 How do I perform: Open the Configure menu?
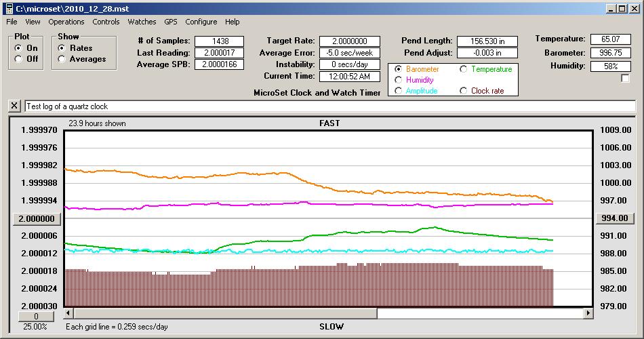tap(201, 22)
